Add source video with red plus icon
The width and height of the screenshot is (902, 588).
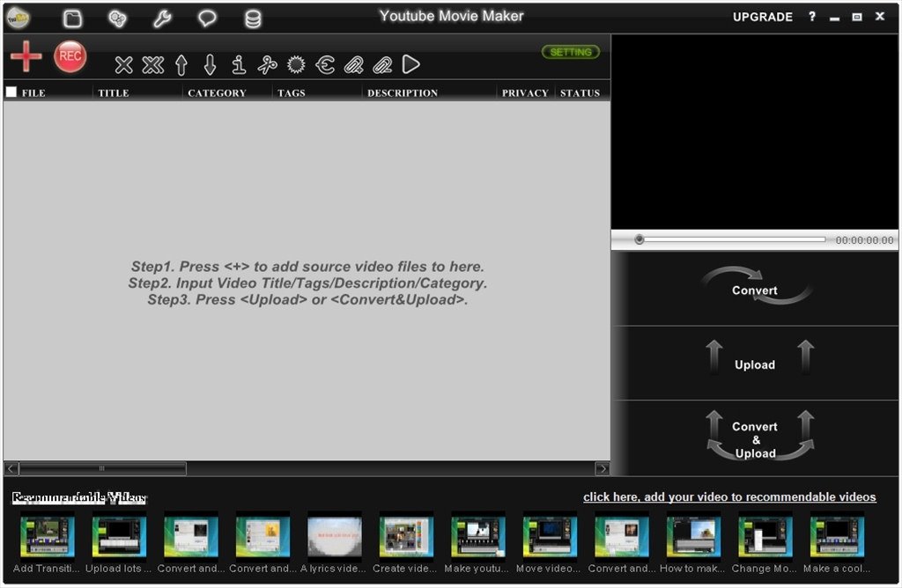[x=26, y=56]
